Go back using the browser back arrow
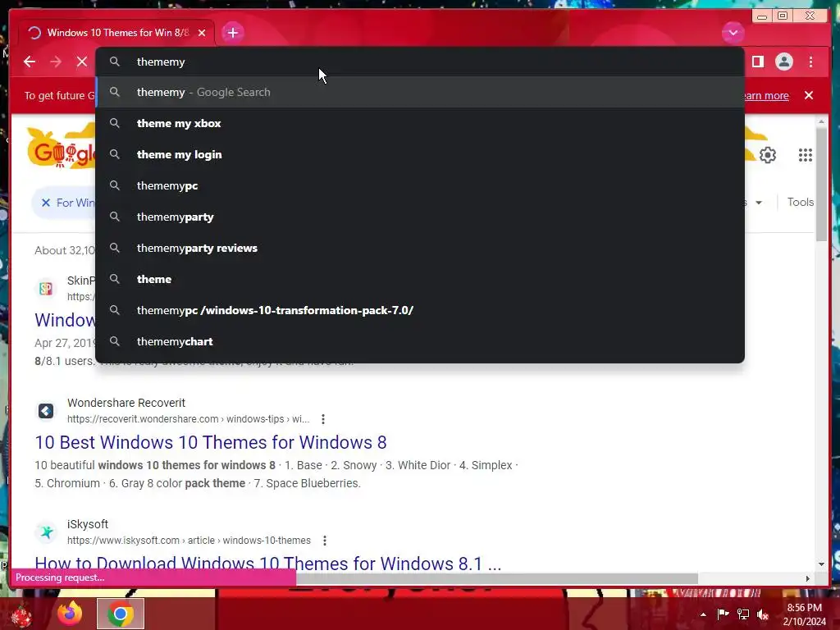Viewport: 840px width, 630px height. 30,62
